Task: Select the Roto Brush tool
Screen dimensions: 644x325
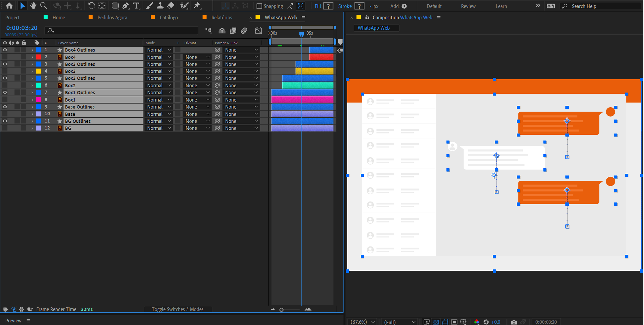Action: 184,6
